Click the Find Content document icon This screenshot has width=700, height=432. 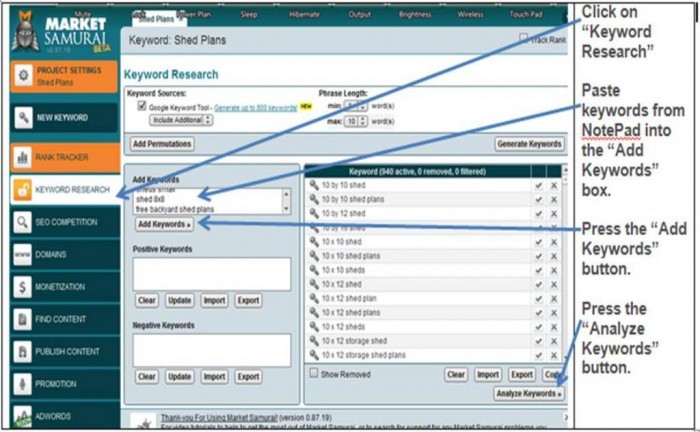pos(22,319)
